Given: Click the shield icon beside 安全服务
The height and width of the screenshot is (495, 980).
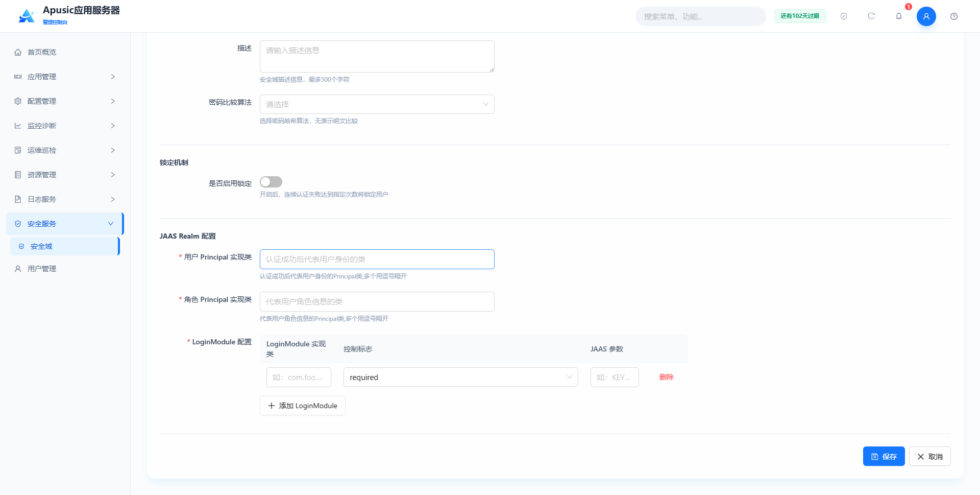Looking at the screenshot, I should (x=18, y=224).
